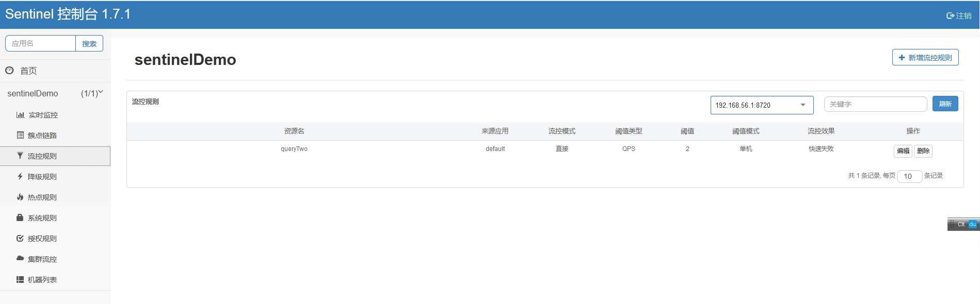Click the flame icon for 热点规则
The image size is (980, 304).
20,197
